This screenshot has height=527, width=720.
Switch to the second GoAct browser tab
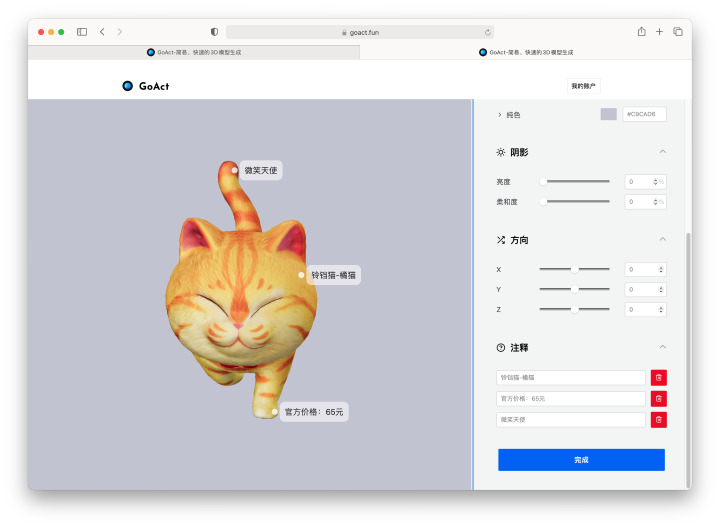click(525, 52)
